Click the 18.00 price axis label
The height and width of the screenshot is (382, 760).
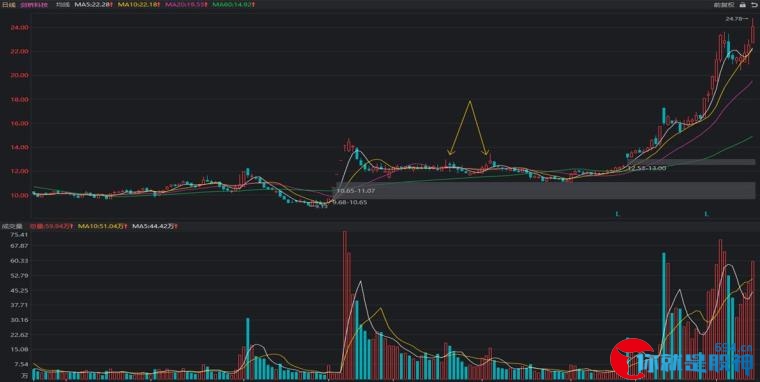pyautogui.click(x=20, y=99)
